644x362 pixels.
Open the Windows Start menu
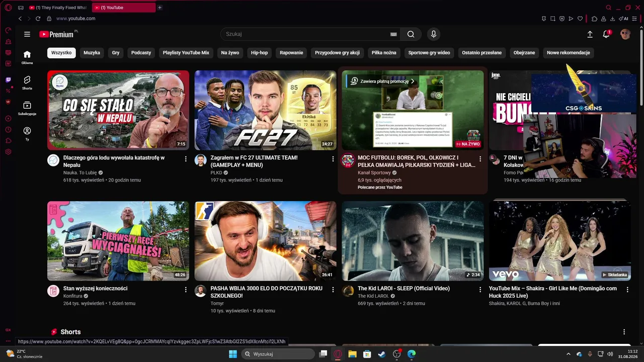(x=233, y=354)
